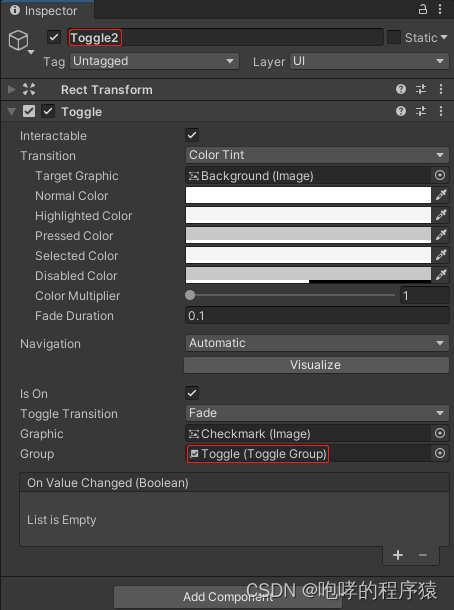Image resolution: width=454 pixels, height=610 pixels.
Task: Open object picker for Target Graphic
Action: pyautogui.click(x=440, y=175)
